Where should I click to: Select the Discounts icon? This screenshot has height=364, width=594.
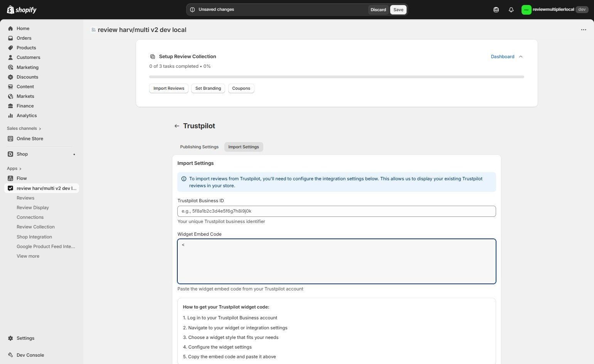coord(10,77)
